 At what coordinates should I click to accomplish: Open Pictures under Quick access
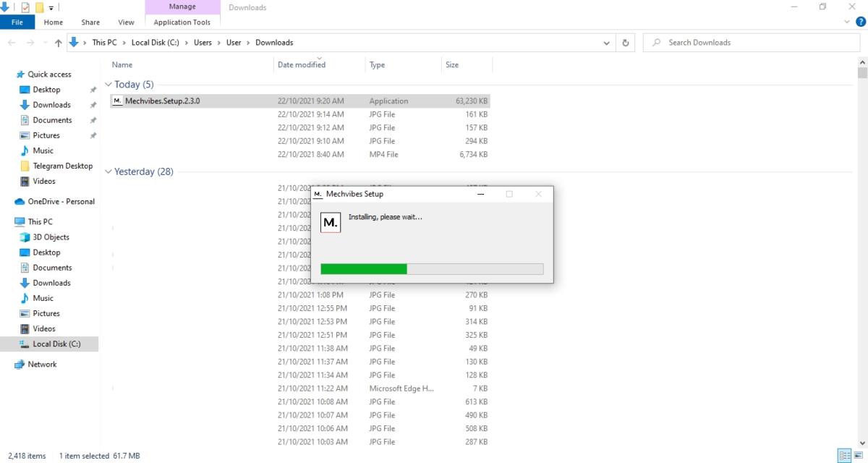point(46,135)
